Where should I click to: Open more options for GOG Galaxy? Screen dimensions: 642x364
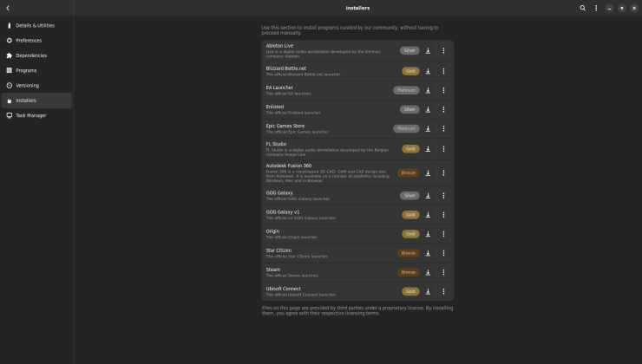pyautogui.click(x=443, y=196)
